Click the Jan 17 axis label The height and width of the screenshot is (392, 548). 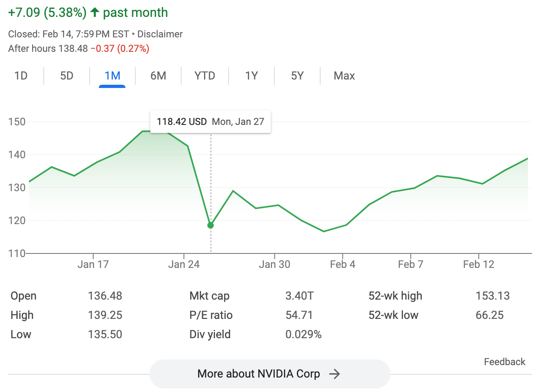click(x=93, y=264)
